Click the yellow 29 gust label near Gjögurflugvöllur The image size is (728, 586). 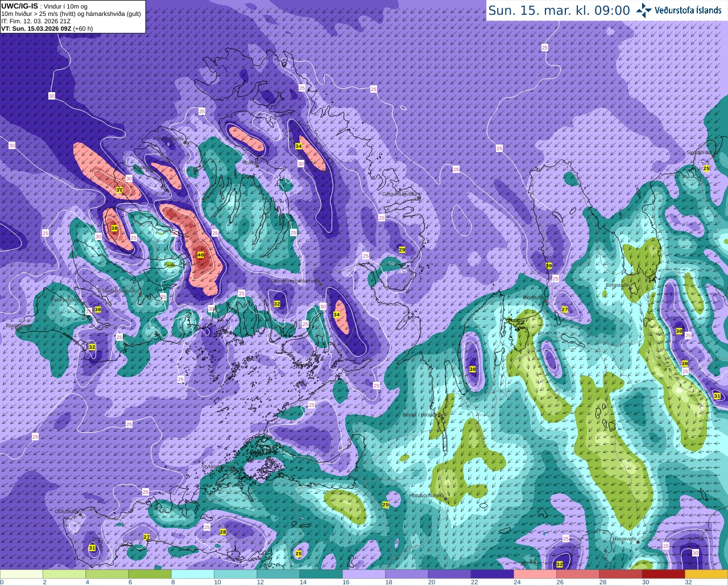click(402, 250)
